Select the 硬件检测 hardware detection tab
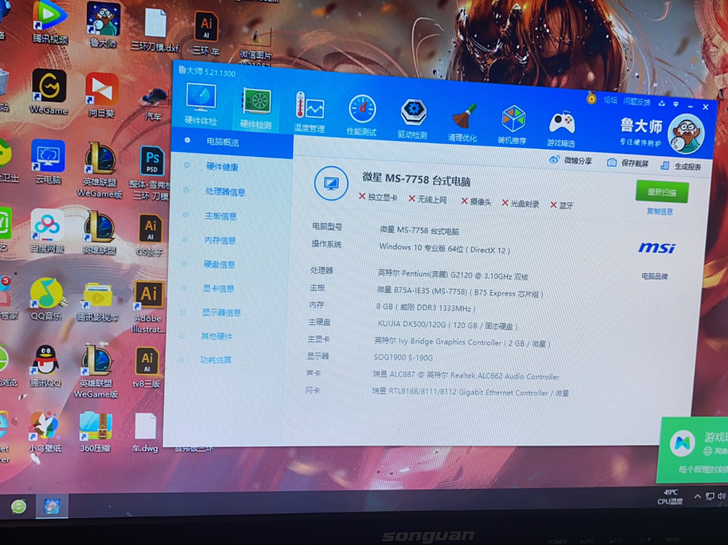728x545 pixels. tap(256, 108)
